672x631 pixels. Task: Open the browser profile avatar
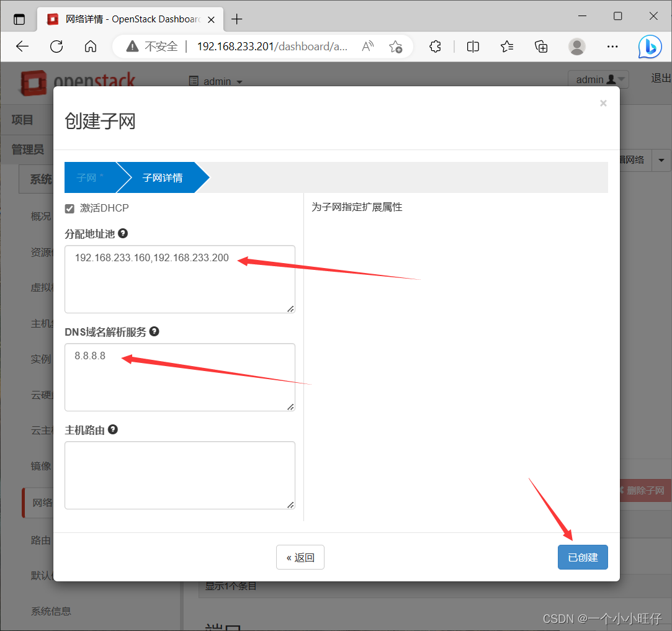click(577, 47)
